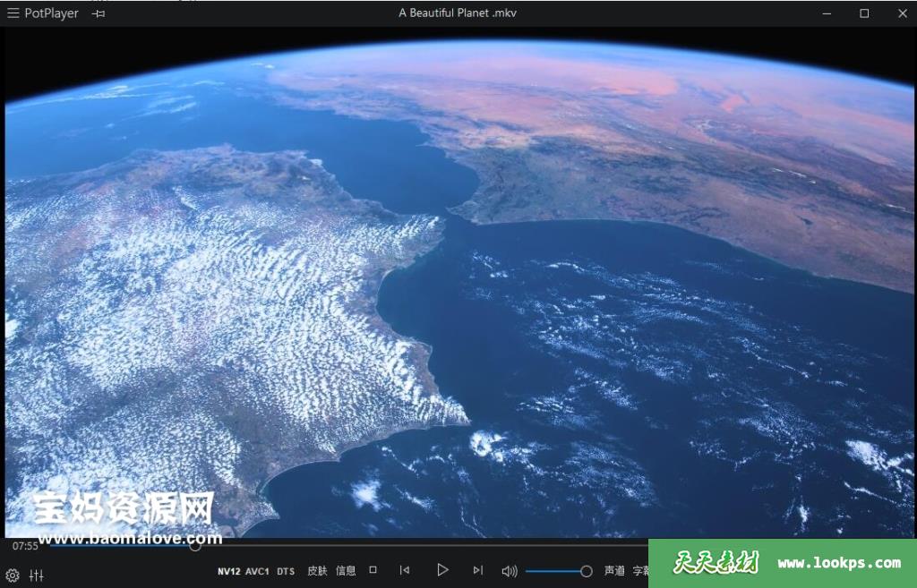The width and height of the screenshot is (917, 588).
Task: Click the DTS audio codec label
Action: pyautogui.click(x=286, y=571)
